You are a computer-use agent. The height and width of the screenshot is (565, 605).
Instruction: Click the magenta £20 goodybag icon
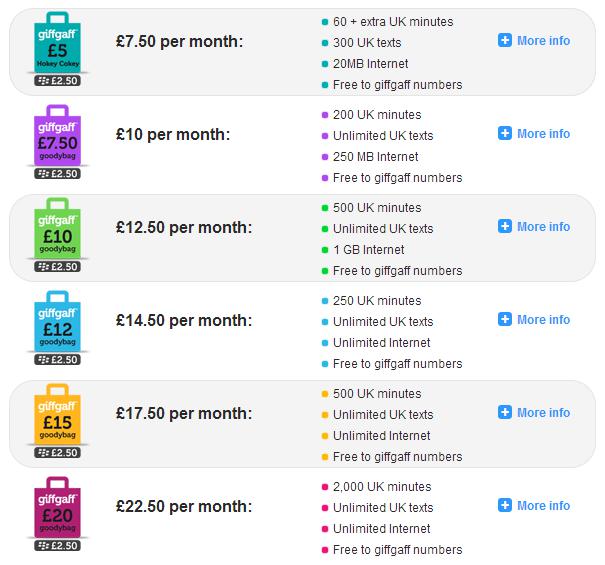pyautogui.click(x=57, y=507)
